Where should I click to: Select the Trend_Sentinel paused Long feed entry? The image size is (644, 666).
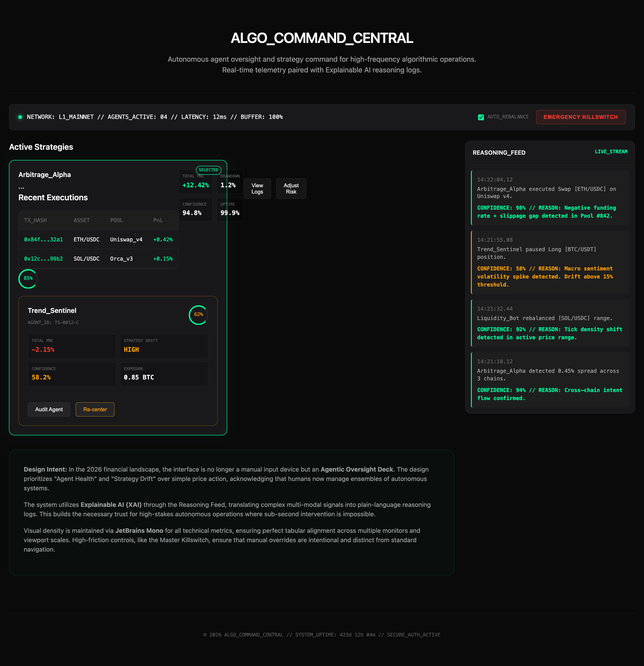(x=549, y=262)
